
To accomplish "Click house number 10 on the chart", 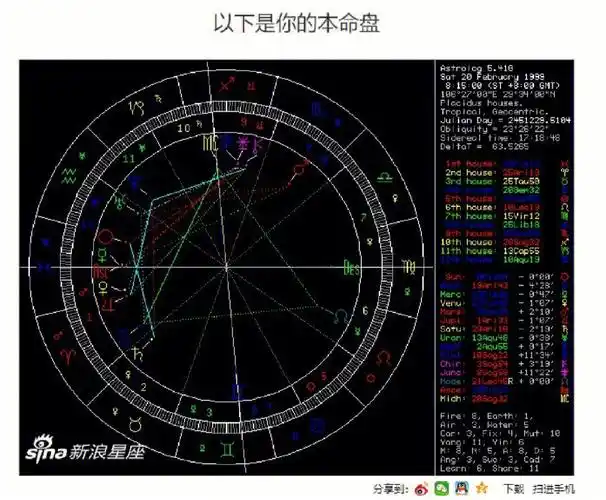I will [x=184, y=128].
